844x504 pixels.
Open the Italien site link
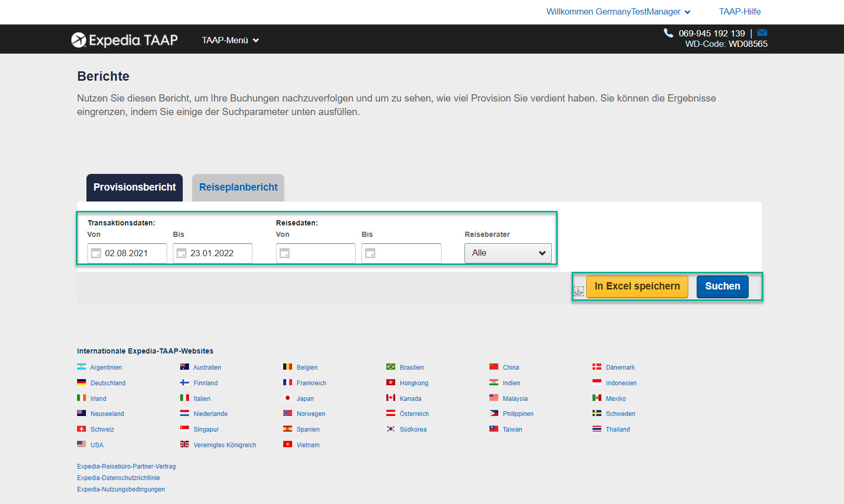(202, 399)
